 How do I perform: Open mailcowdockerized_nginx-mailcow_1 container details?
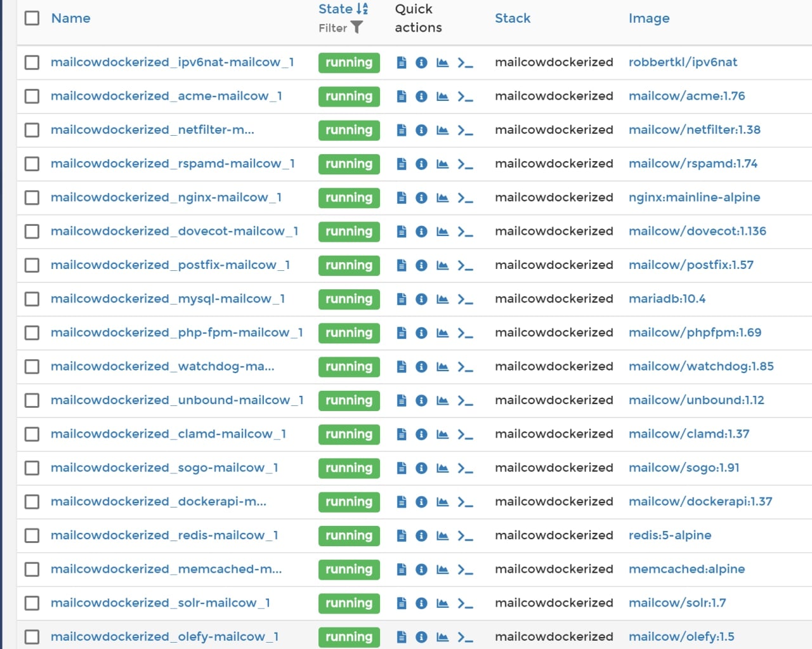(166, 197)
